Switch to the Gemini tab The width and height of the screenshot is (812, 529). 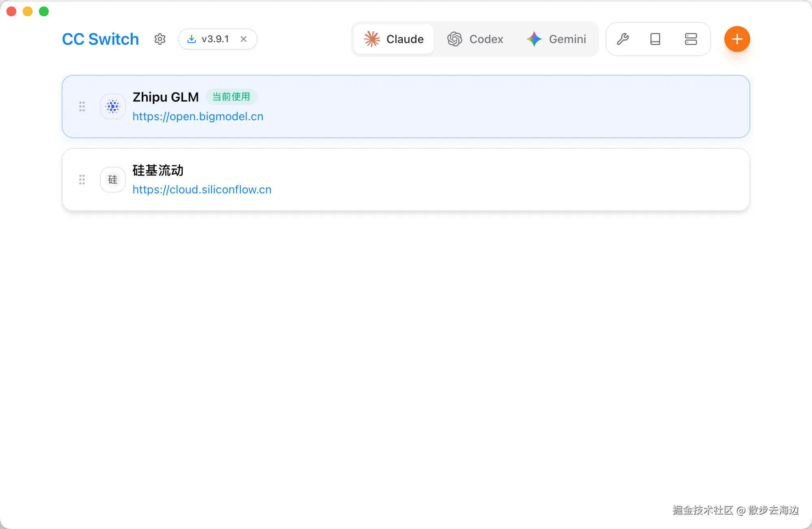tap(556, 39)
